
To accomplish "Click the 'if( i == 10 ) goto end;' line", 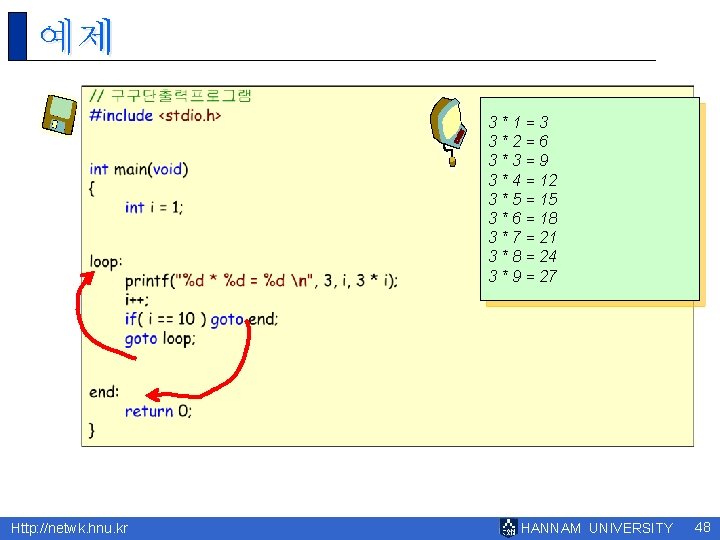I will point(202,319).
